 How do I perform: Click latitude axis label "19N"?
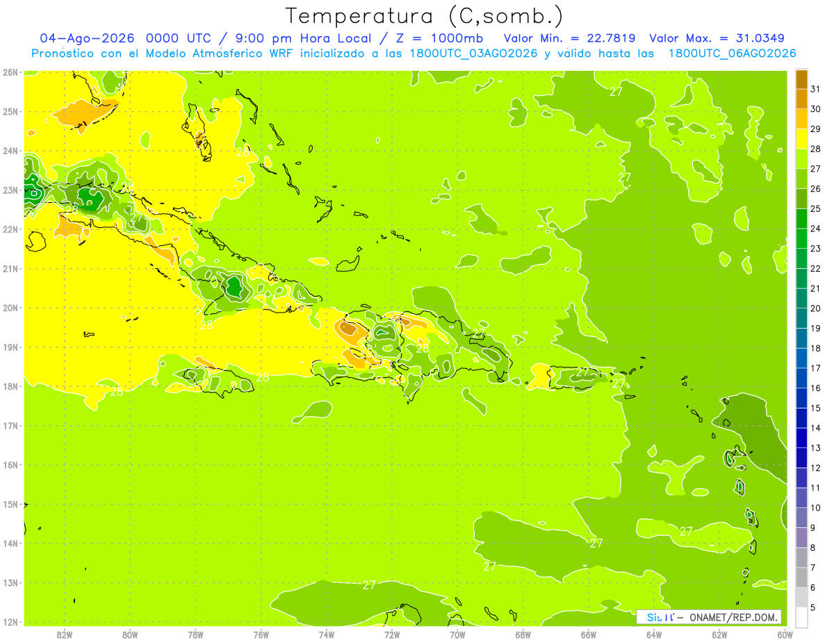pos(10,347)
